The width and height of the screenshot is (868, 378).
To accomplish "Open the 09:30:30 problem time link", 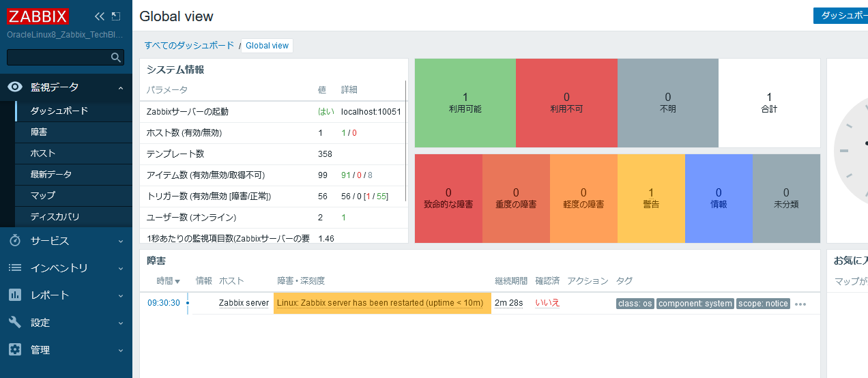I will tap(164, 303).
